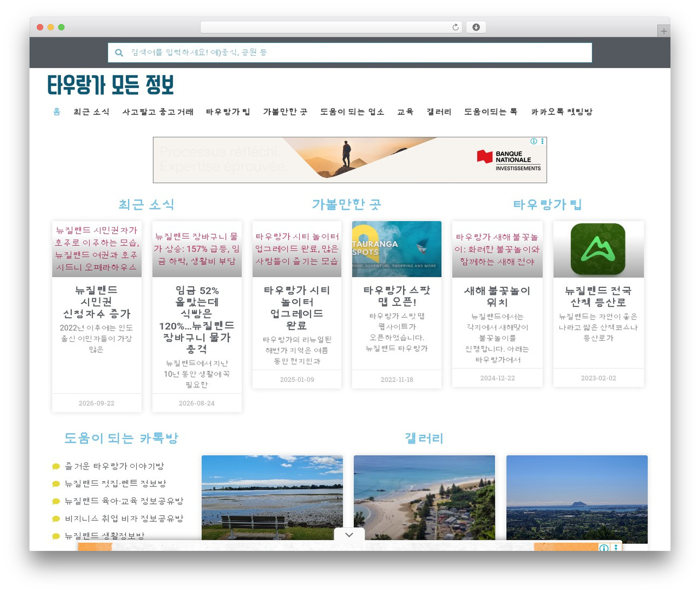Open gallery photo of aerial beach view
The height and width of the screenshot is (593, 700).
point(424,498)
